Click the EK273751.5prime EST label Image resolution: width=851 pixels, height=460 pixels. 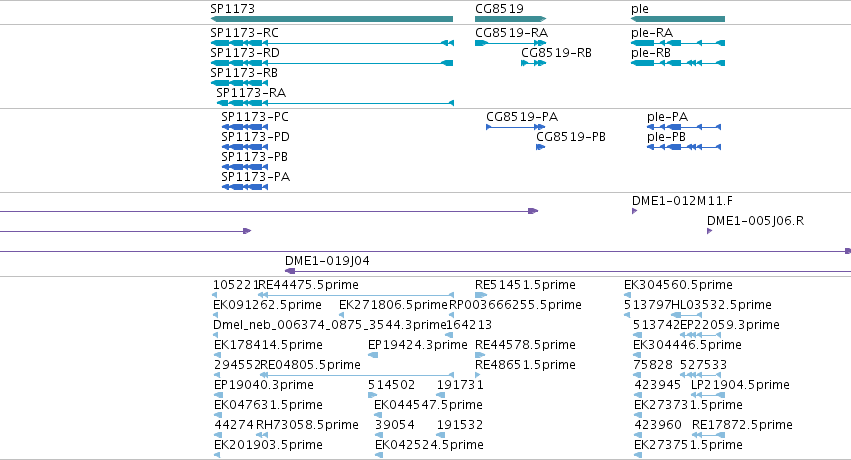pyautogui.click(x=688, y=445)
